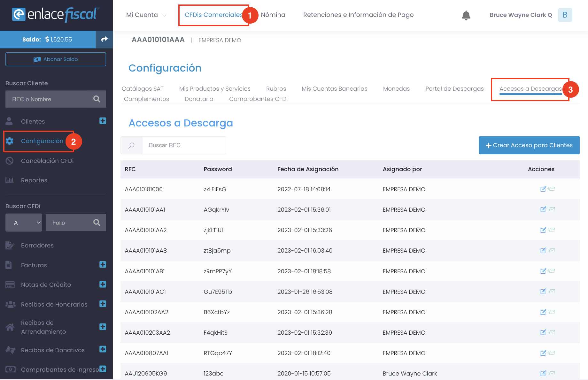Click Crear Acceso para Clientes button
The height and width of the screenshot is (380, 588).
pos(529,145)
